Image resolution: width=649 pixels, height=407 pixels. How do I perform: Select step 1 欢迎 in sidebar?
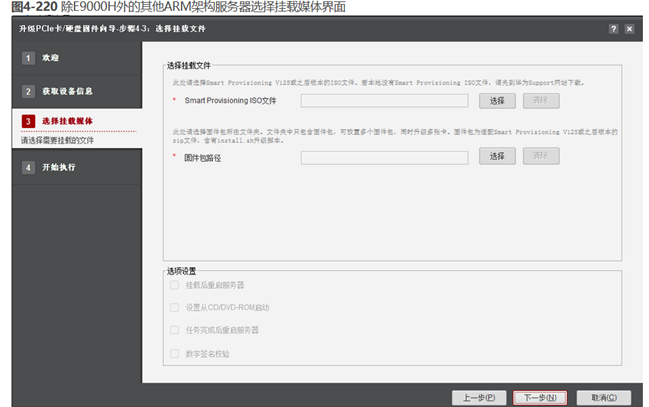tap(50, 58)
